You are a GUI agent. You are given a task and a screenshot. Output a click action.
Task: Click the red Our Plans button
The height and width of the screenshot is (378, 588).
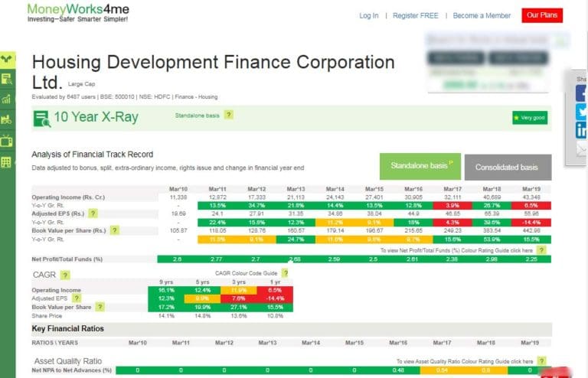click(x=542, y=15)
